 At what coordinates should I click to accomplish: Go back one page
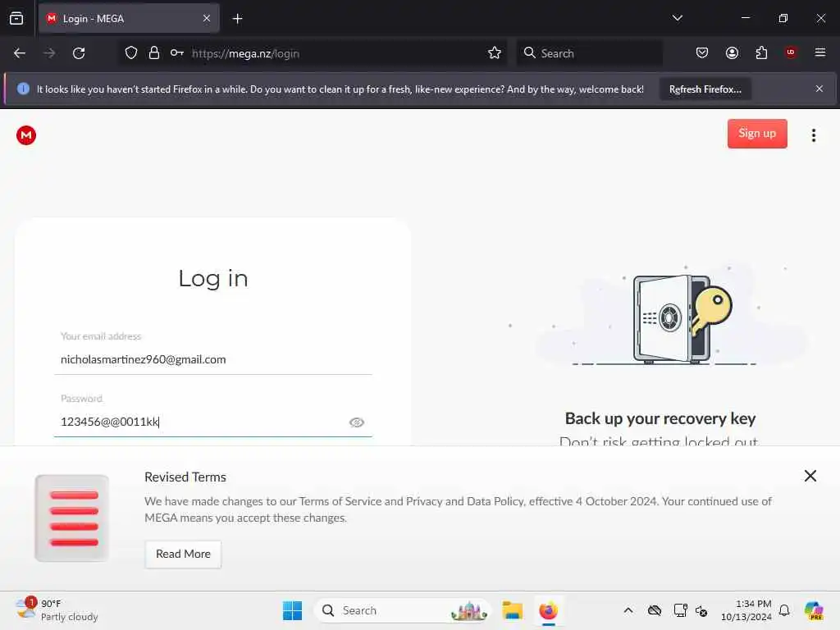click(20, 53)
